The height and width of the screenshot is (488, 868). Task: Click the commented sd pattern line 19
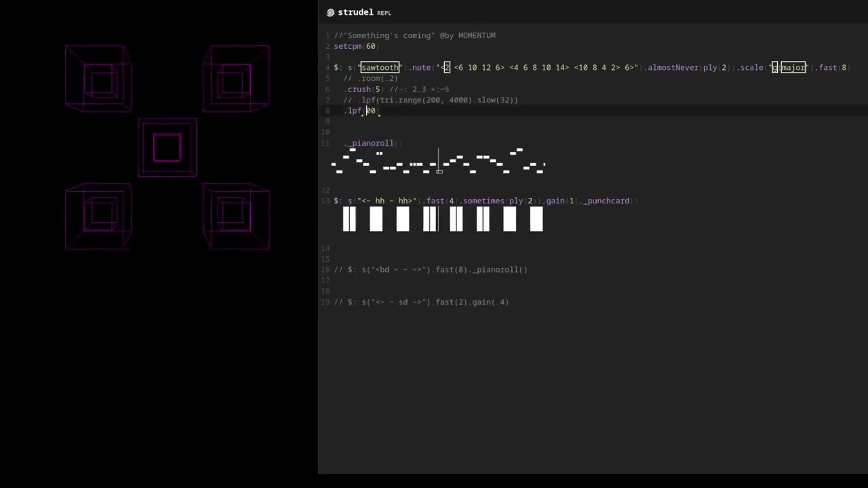[x=421, y=302]
